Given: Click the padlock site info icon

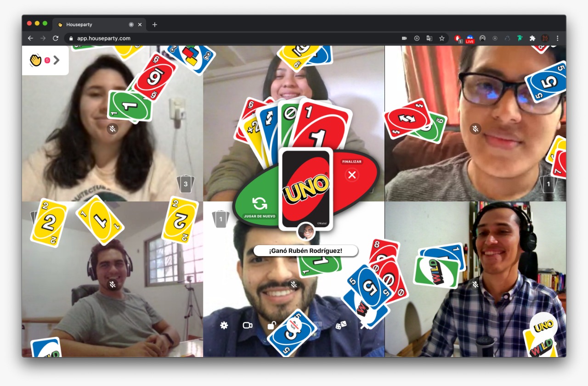Looking at the screenshot, I should pyautogui.click(x=71, y=39).
